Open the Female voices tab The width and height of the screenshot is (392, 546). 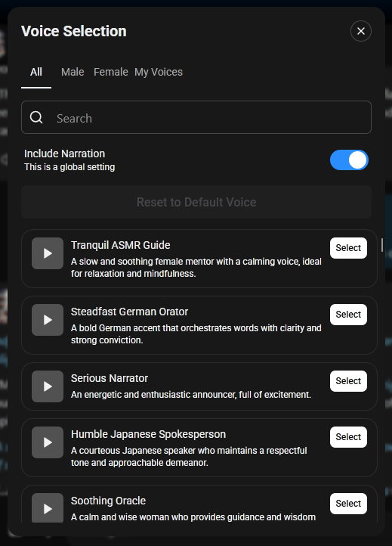(110, 72)
